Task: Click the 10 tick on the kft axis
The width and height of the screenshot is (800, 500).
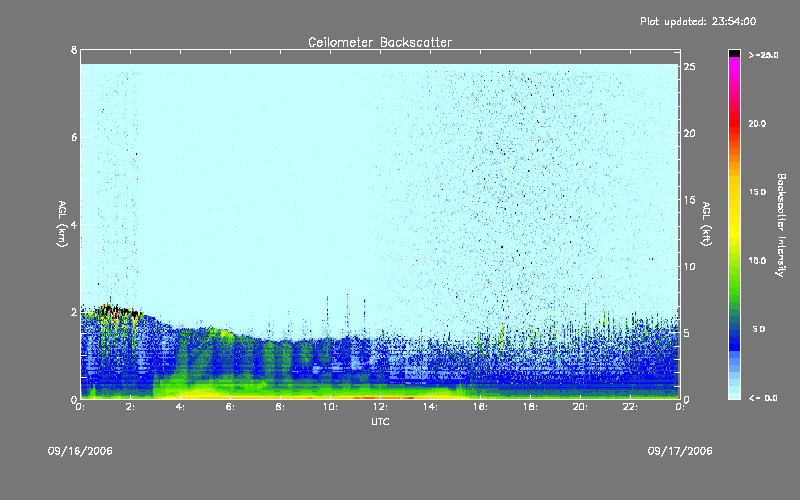Action: click(x=689, y=266)
